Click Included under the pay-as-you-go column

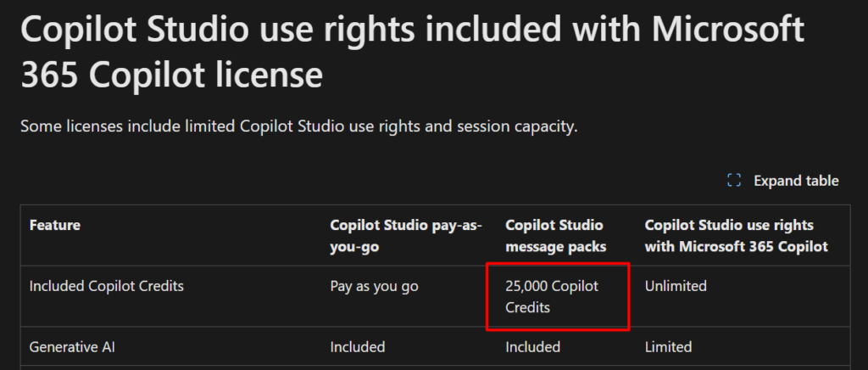358,346
